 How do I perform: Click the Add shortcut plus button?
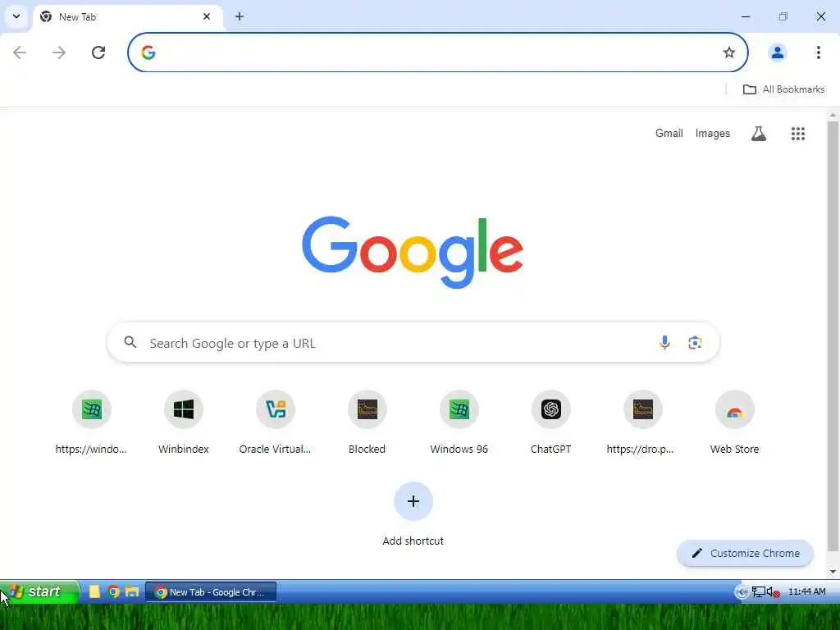413,501
